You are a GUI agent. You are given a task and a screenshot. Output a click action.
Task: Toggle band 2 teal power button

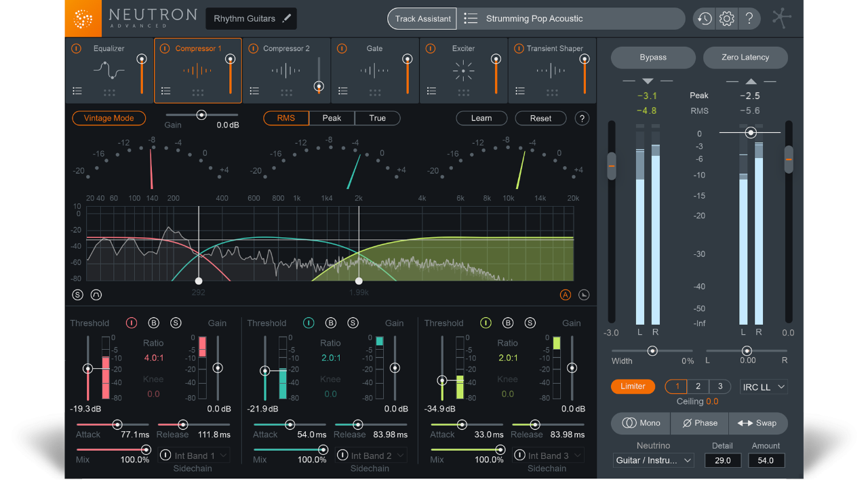click(309, 323)
